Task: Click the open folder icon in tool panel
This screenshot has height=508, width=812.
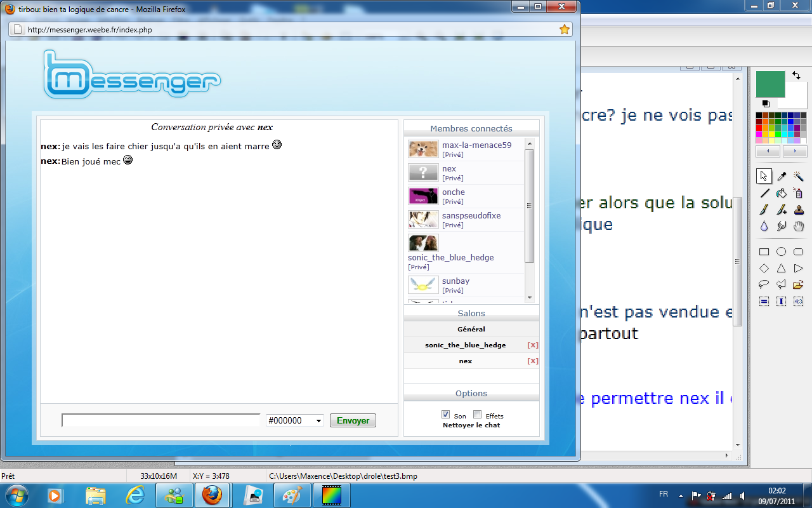Action: point(799,285)
